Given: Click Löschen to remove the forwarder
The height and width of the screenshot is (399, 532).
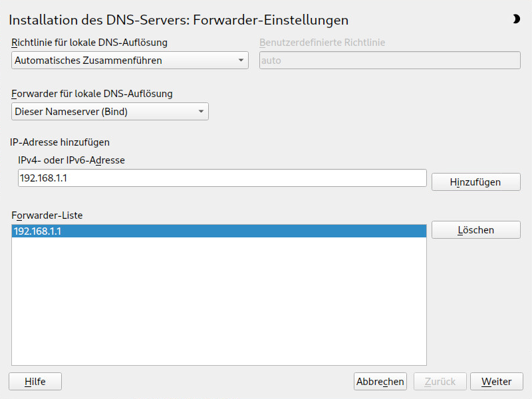Looking at the screenshot, I should [475, 230].
